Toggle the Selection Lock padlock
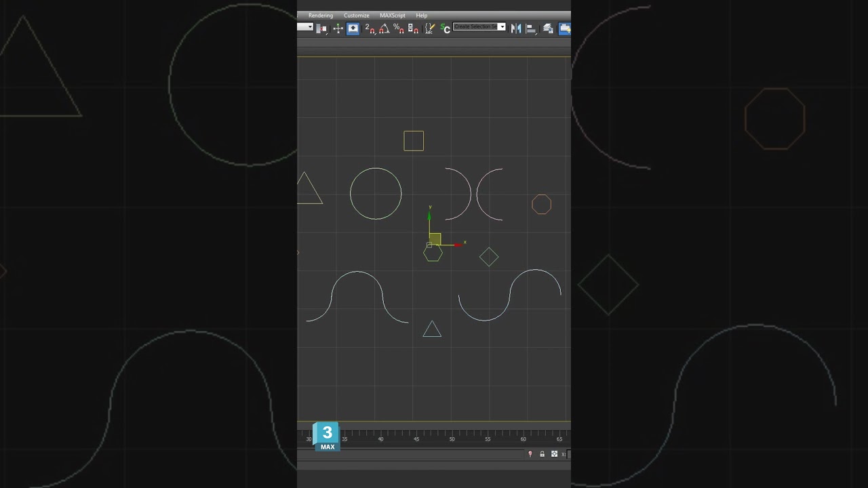The image size is (868, 488). pos(542,454)
